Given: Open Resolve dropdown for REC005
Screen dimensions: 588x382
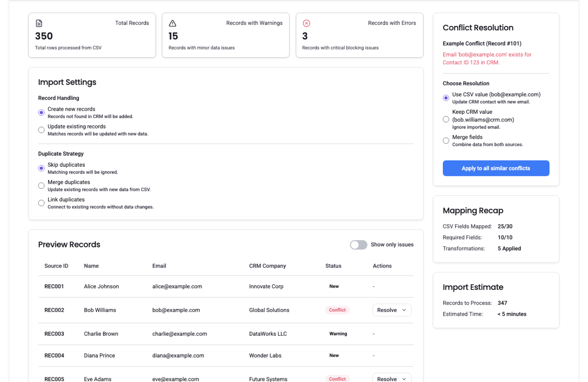Looking at the screenshot, I should (x=387, y=379).
